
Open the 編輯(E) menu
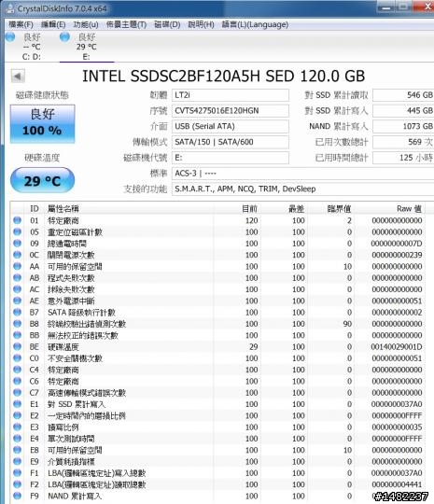click(x=53, y=24)
